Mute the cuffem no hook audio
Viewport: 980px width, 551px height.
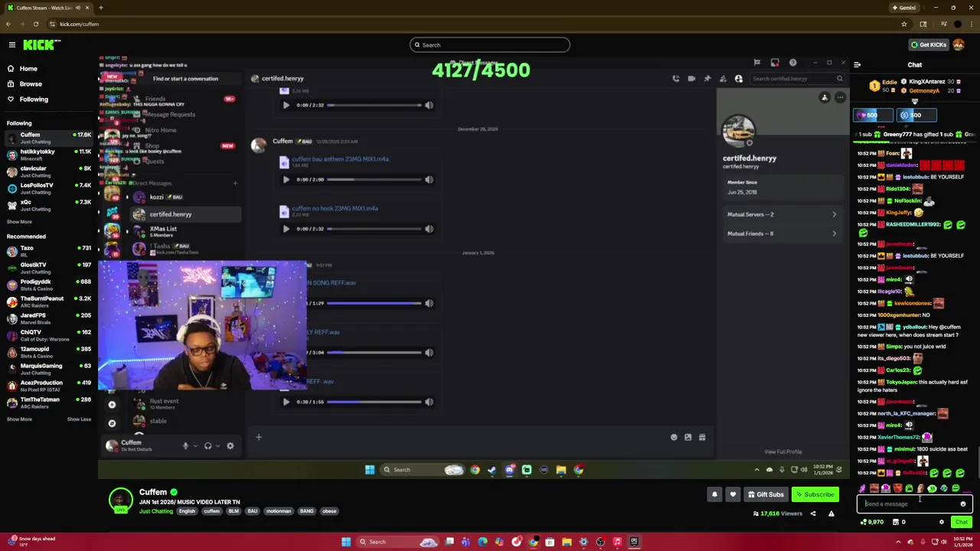pos(429,229)
